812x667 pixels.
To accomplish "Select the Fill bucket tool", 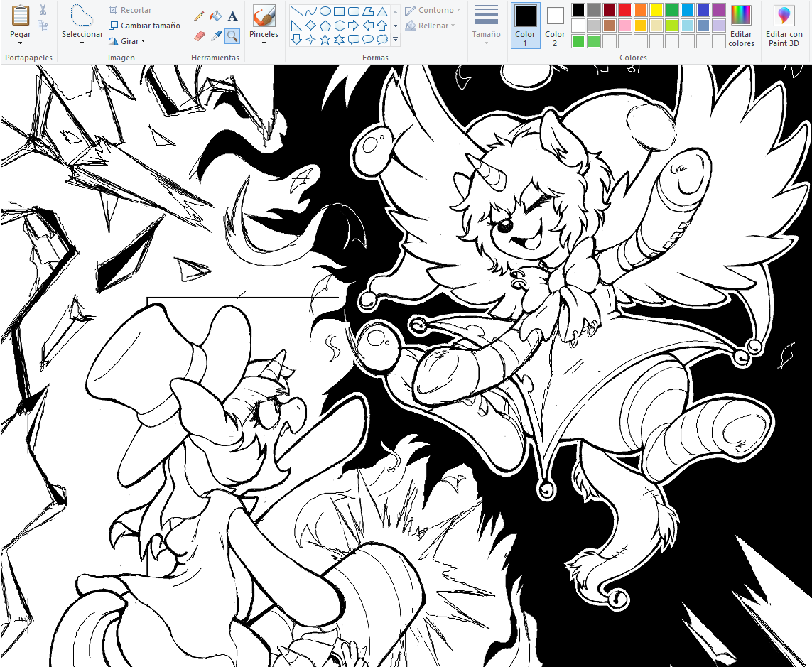I will [x=216, y=16].
